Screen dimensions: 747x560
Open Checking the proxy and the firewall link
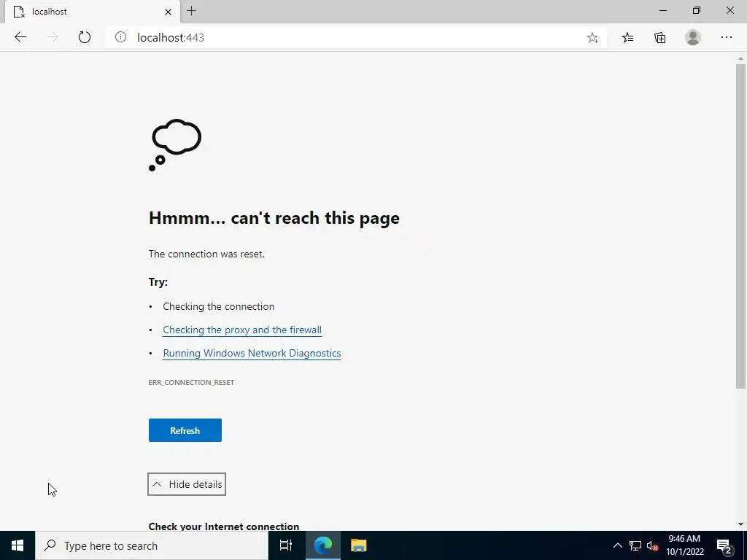coord(242,330)
